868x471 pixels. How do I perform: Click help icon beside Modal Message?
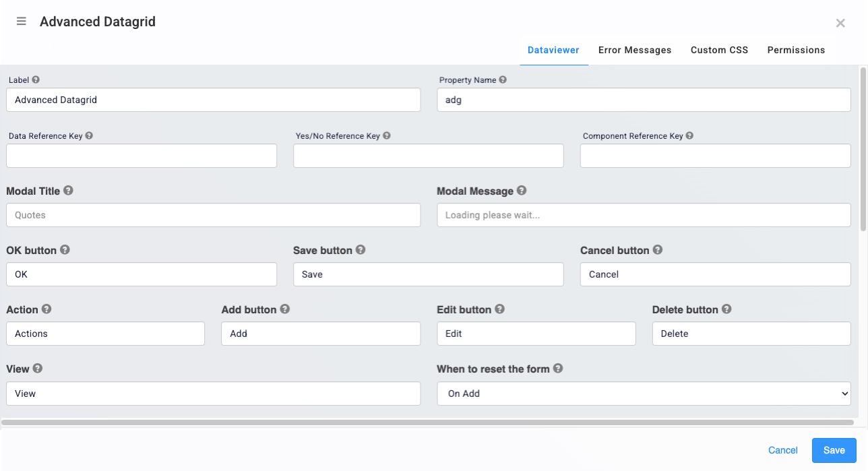coord(522,191)
